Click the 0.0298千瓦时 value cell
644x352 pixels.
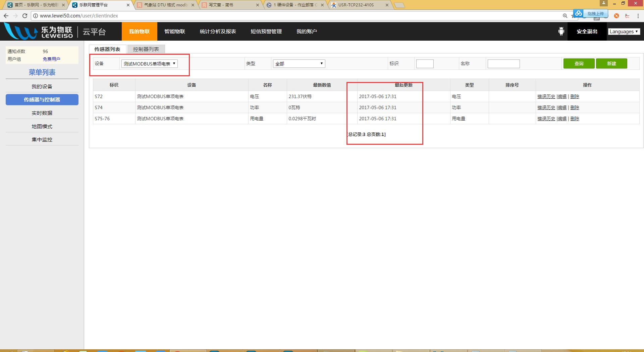click(x=322, y=119)
